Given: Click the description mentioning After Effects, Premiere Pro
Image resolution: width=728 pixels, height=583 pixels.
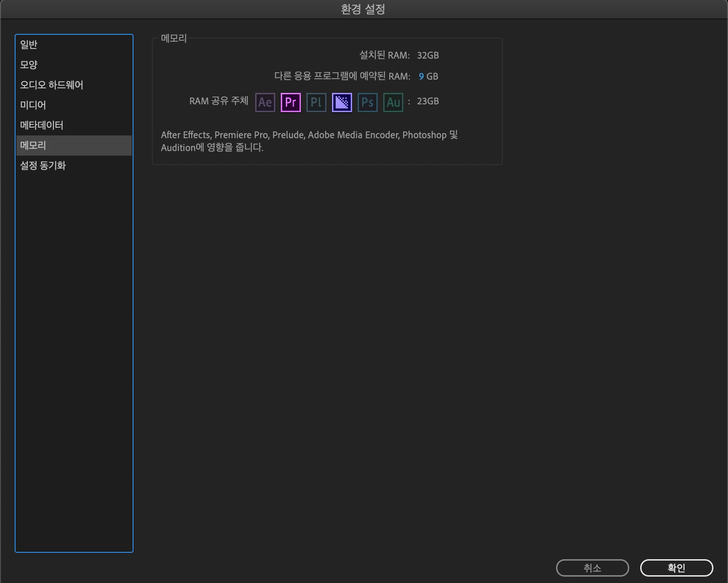Looking at the screenshot, I should (x=310, y=141).
